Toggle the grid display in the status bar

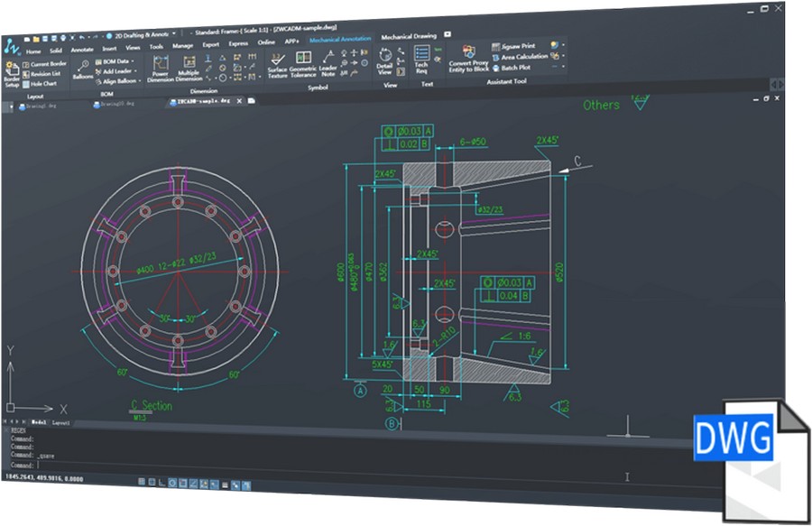152,482
